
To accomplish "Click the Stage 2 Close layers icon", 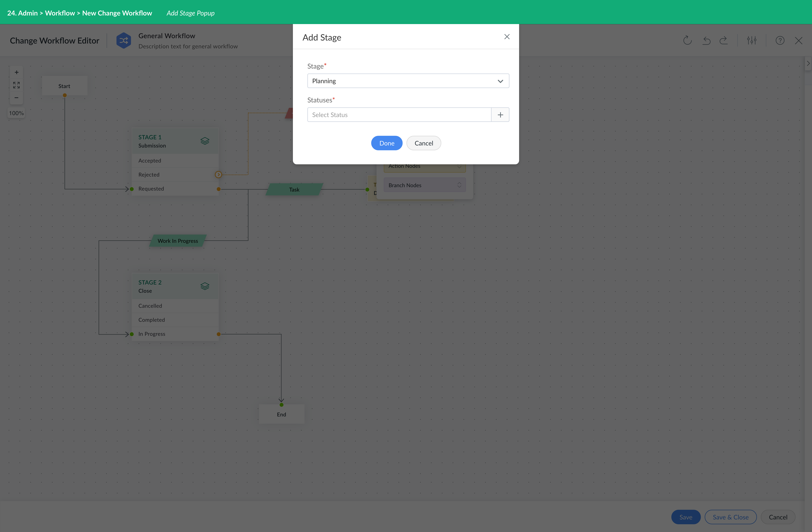I will click(205, 286).
